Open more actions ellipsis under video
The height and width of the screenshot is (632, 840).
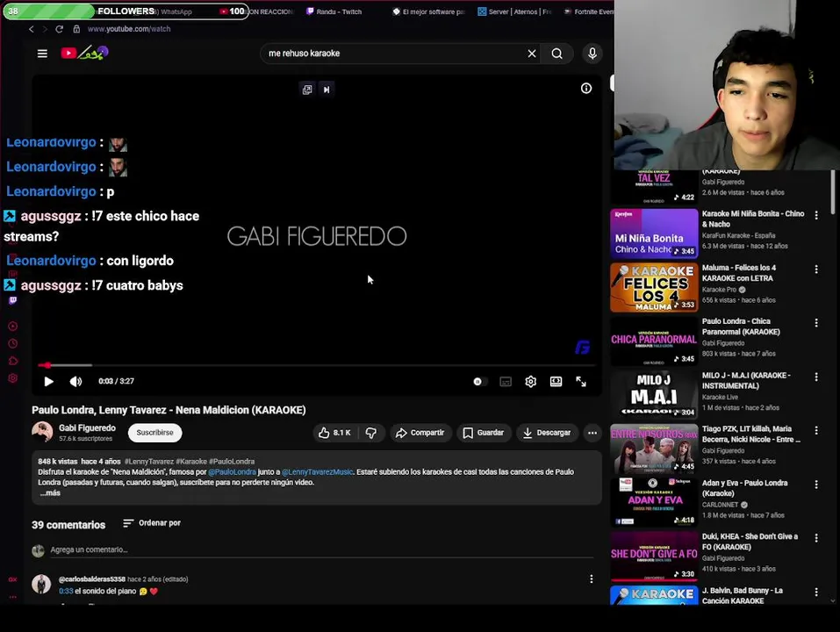coord(592,433)
